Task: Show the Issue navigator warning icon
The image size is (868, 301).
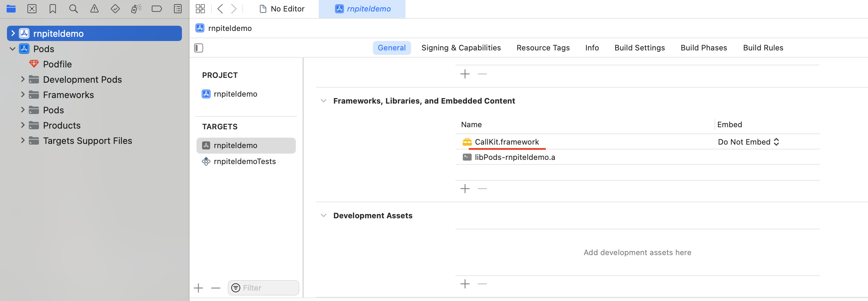Action: coord(94,9)
